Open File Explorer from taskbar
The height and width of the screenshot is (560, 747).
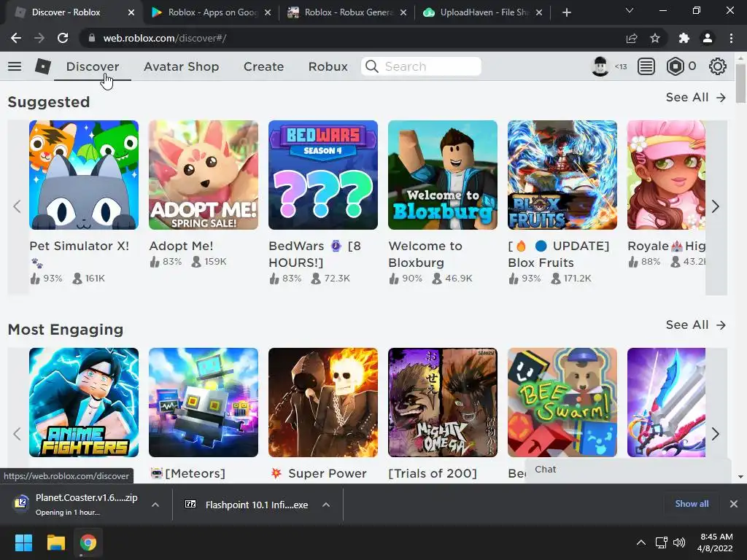pyautogui.click(x=55, y=542)
